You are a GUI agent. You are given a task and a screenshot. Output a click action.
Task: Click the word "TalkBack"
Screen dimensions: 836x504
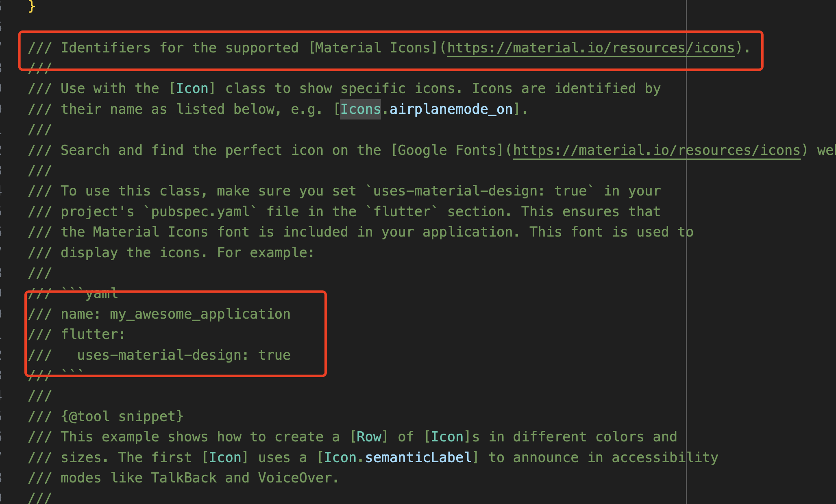[184, 478]
